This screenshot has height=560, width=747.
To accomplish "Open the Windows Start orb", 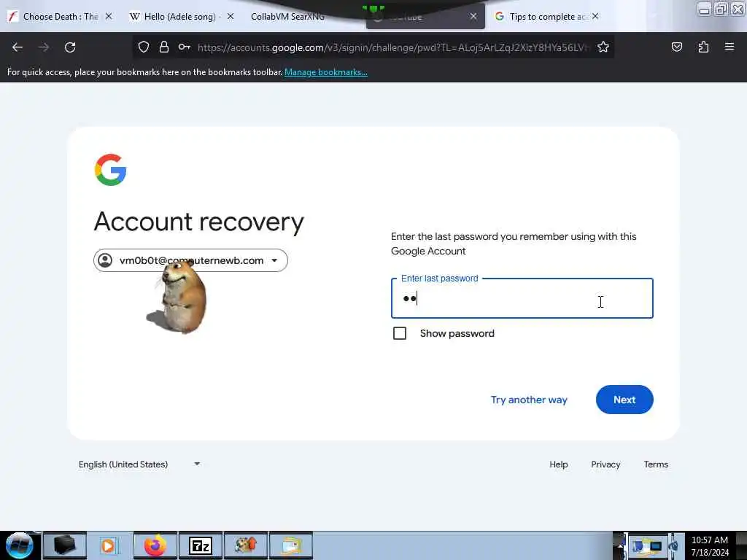I will tap(20, 545).
